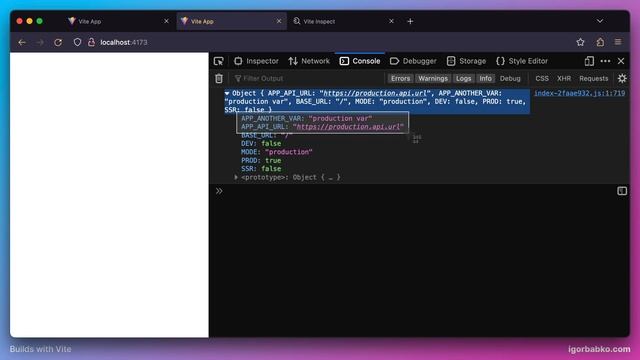
Task: Open the DevTools three-dot options menu
Action: coord(605,61)
